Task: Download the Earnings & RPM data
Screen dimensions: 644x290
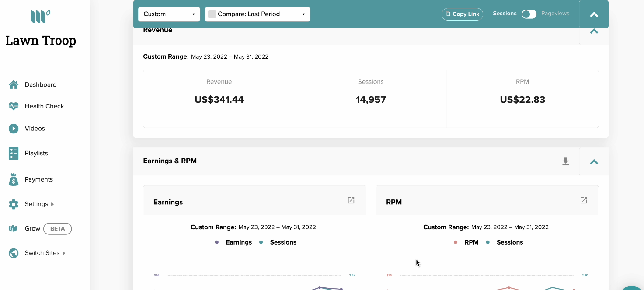Action: point(565,161)
